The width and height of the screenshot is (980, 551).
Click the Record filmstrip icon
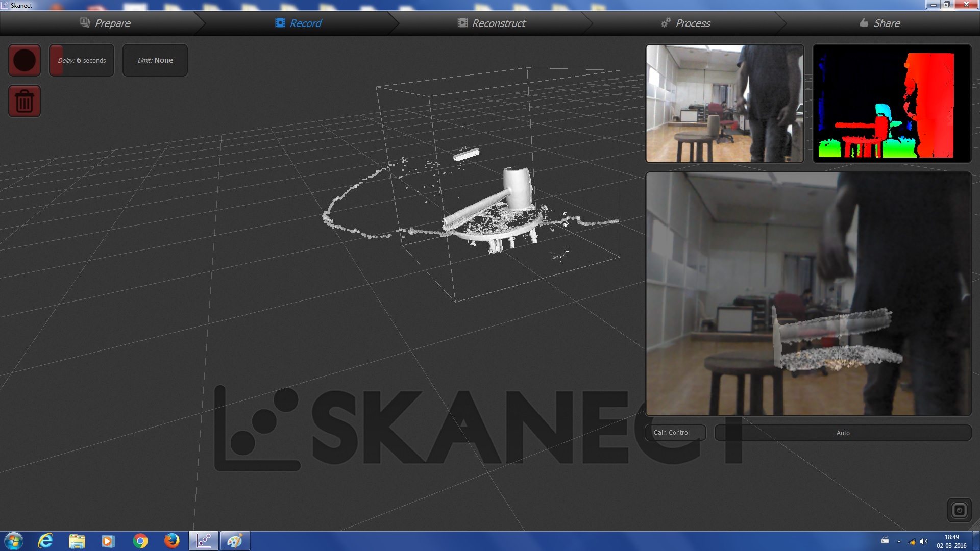pyautogui.click(x=280, y=22)
